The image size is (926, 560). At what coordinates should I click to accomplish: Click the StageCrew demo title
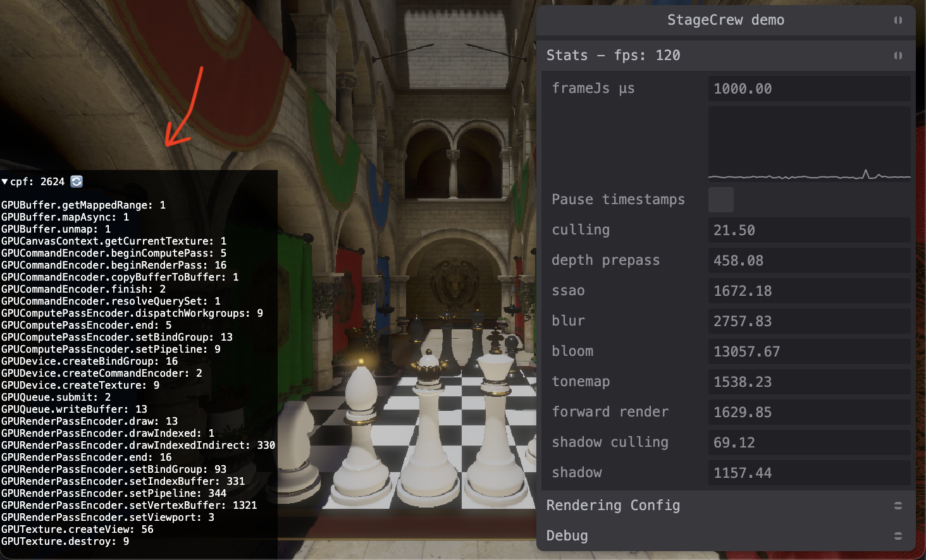[x=725, y=20]
